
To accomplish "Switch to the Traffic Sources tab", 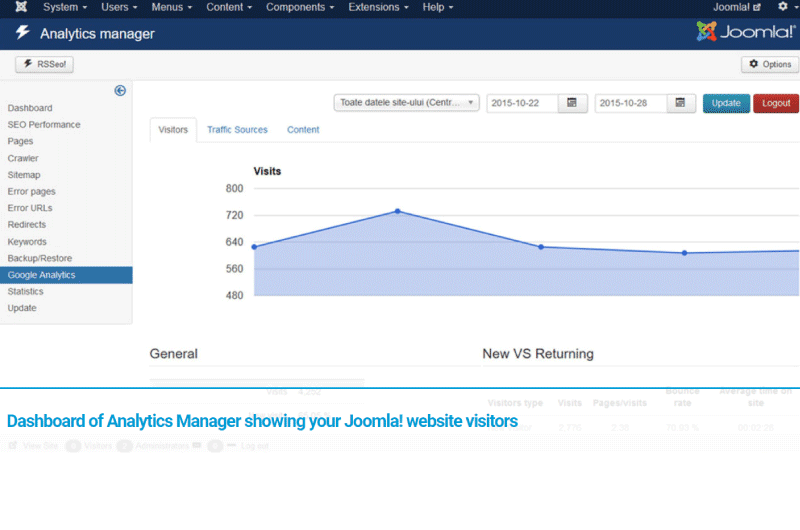I will (237, 130).
